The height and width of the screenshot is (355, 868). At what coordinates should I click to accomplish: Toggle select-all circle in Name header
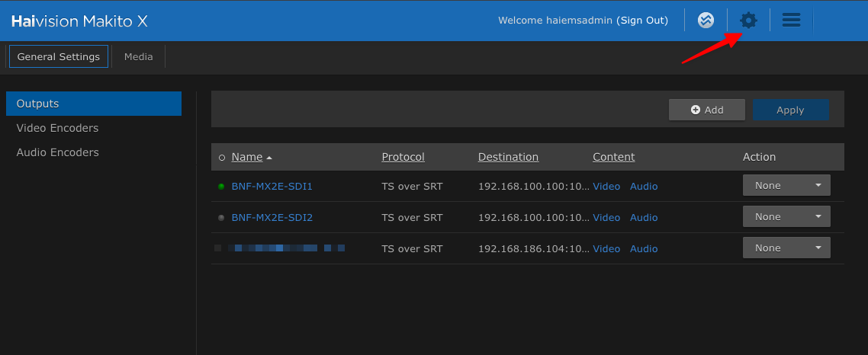pyautogui.click(x=222, y=158)
